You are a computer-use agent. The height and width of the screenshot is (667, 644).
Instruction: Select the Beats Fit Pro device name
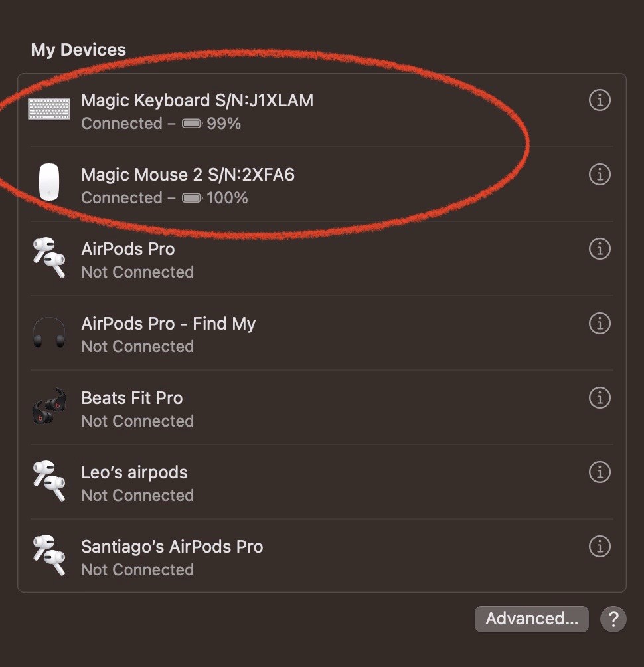(x=131, y=398)
